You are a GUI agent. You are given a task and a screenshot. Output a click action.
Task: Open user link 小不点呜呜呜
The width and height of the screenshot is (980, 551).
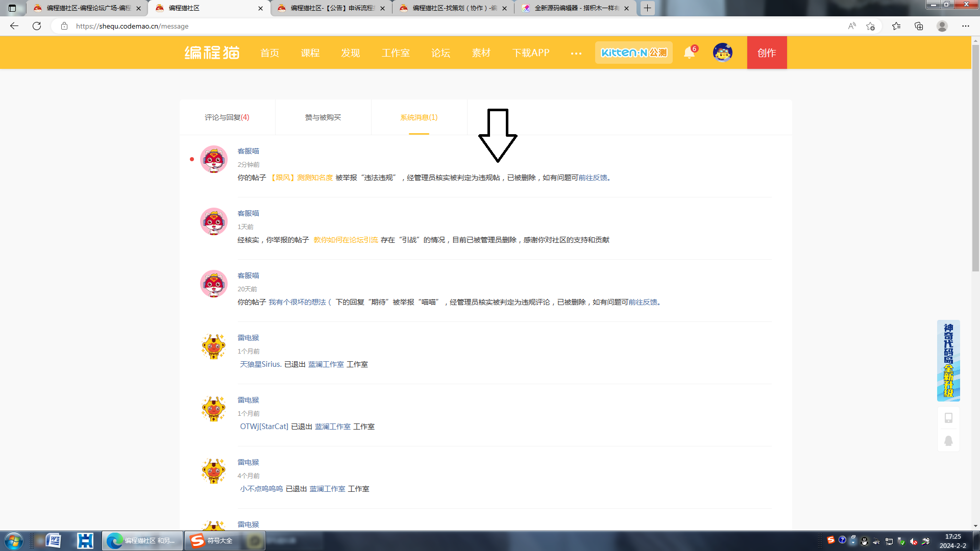[x=261, y=489]
